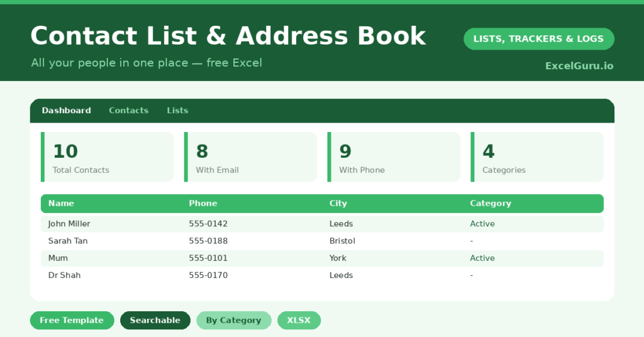644x337 pixels.
Task: Click the Free Template pill
Action: coord(72,320)
